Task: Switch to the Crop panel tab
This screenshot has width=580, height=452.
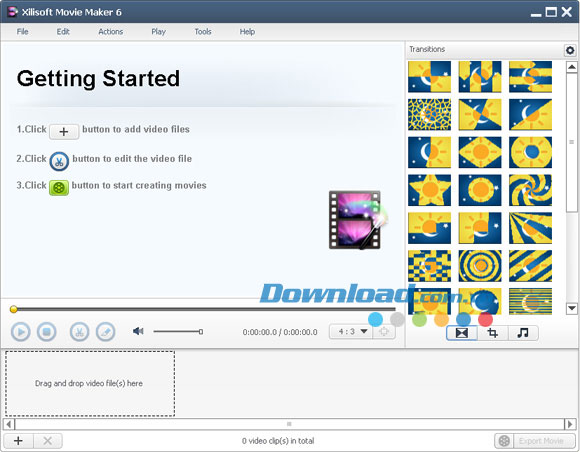Action: click(x=492, y=333)
